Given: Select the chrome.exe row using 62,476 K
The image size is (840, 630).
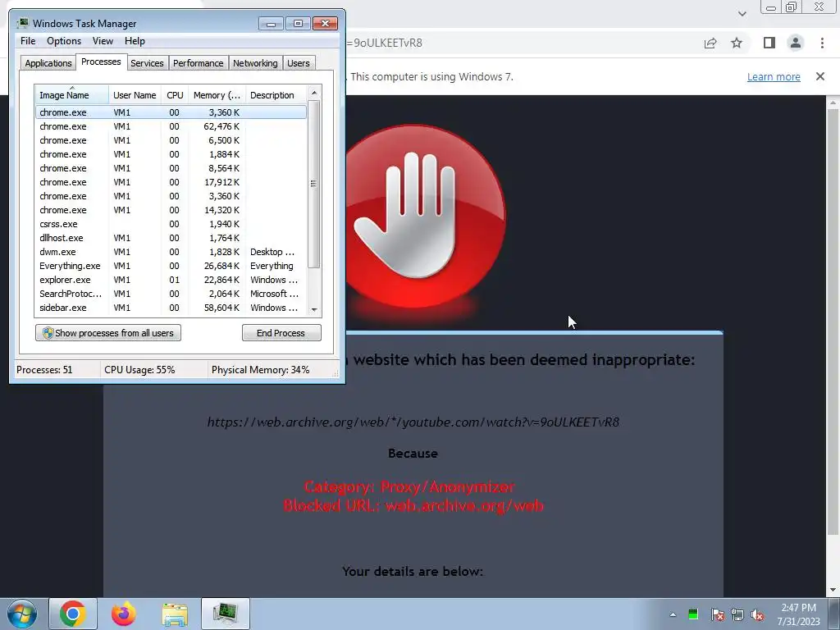Looking at the screenshot, I should [x=171, y=126].
